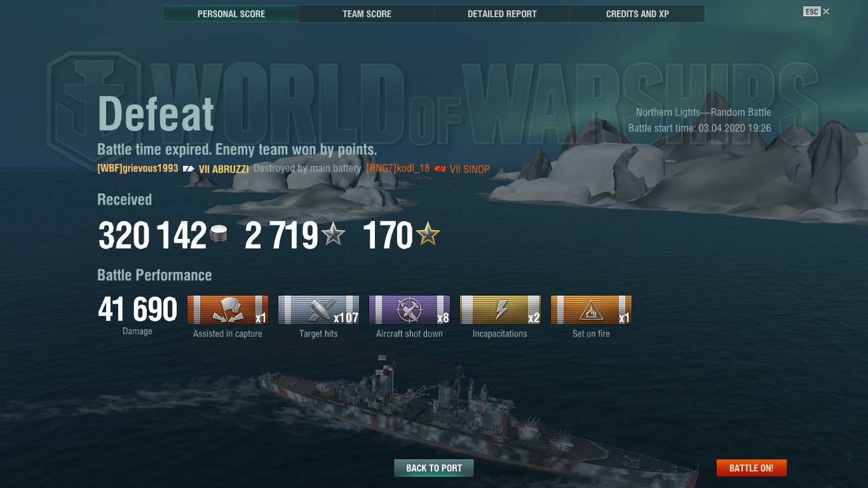Screen dimensions: 868x488
Task: Click player name [WBF]grievous1993
Action: [x=138, y=168]
